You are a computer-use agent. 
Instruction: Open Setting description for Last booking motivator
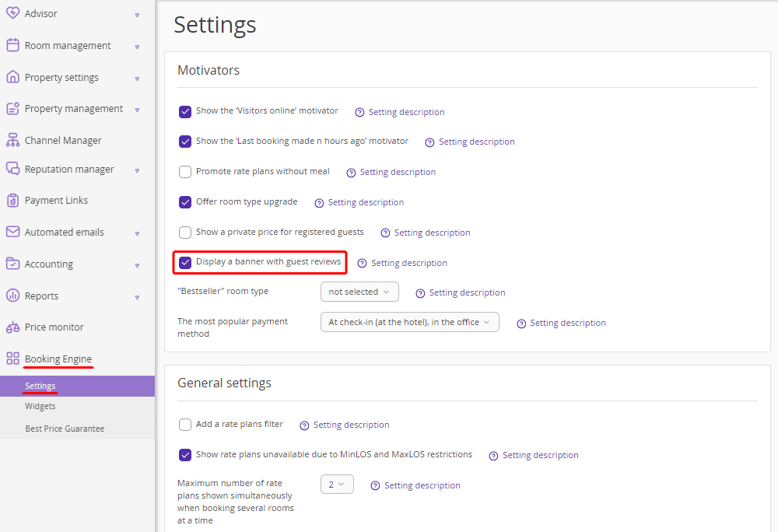pos(477,142)
